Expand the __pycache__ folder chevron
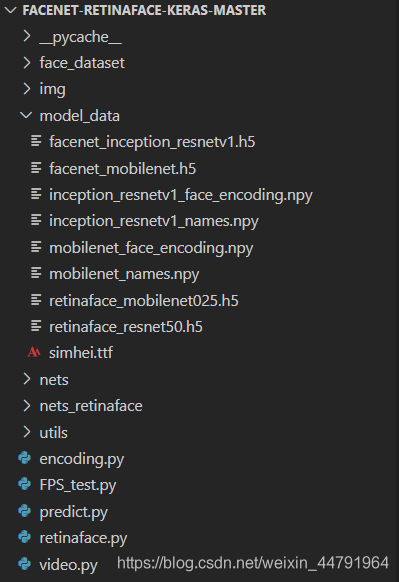 click(27, 36)
